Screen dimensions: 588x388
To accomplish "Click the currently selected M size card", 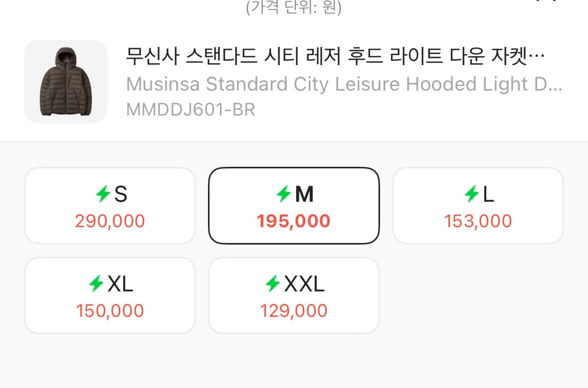I will tap(294, 205).
